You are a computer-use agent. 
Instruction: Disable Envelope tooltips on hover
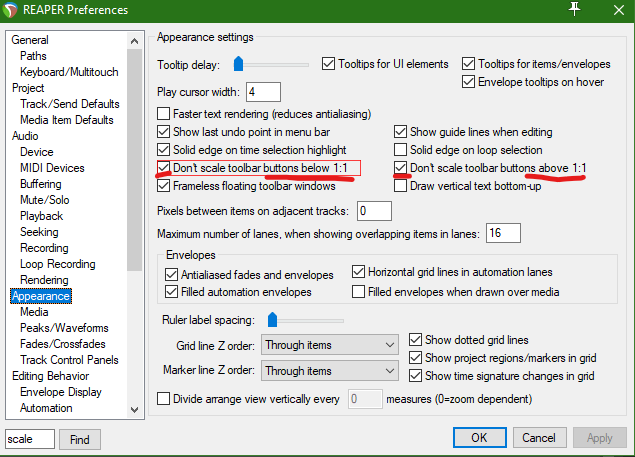[x=468, y=82]
